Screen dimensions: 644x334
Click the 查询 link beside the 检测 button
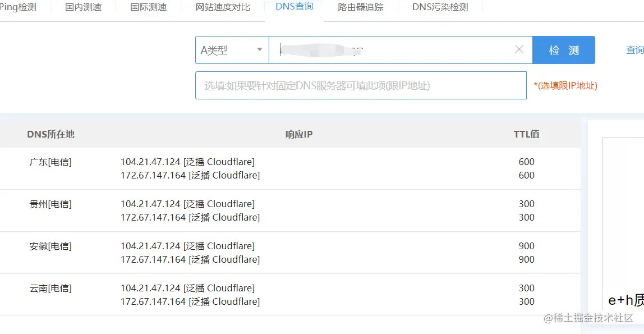[634, 50]
